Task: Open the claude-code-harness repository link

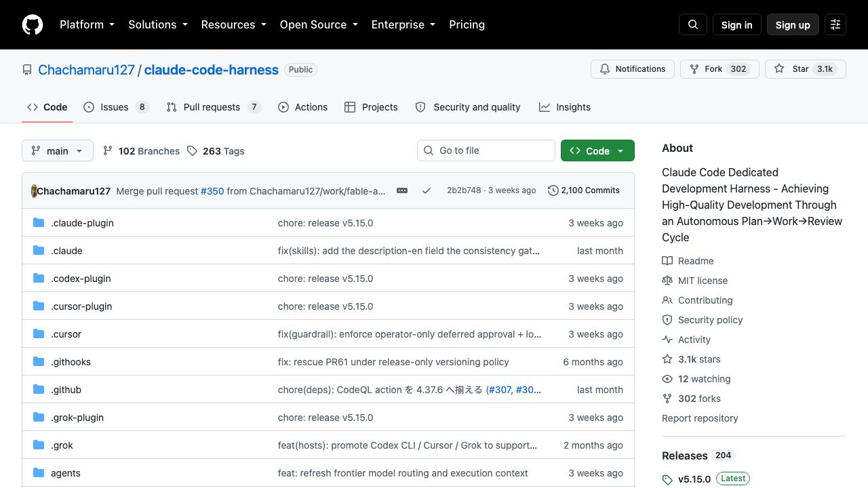Action: pyautogui.click(x=212, y=70)
